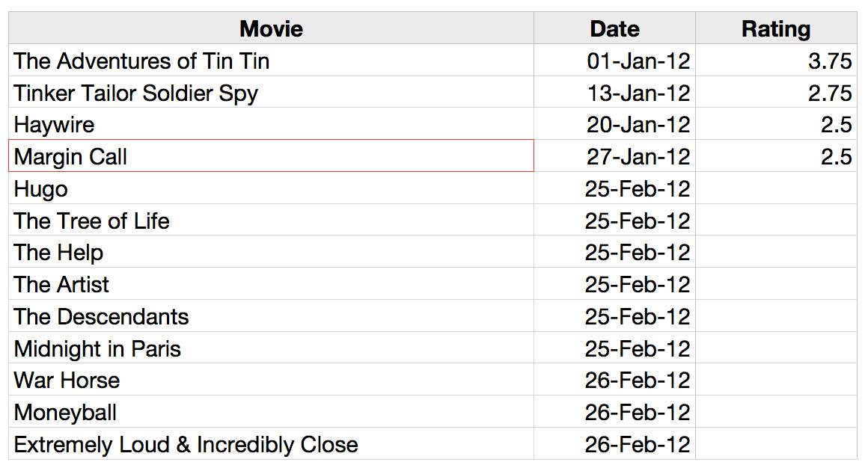Select the Midnight in Paris cell

tap(271, 348)
